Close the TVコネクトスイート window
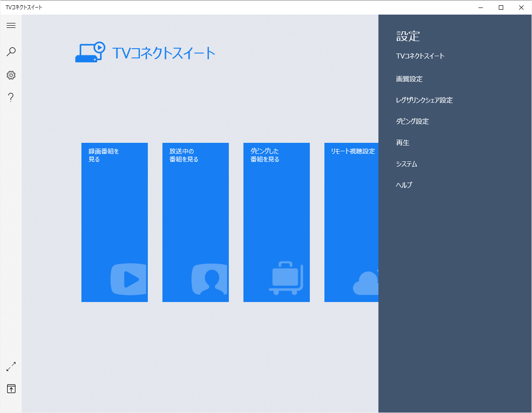Screen dimensions: 532x413 (x=521, y=8)
